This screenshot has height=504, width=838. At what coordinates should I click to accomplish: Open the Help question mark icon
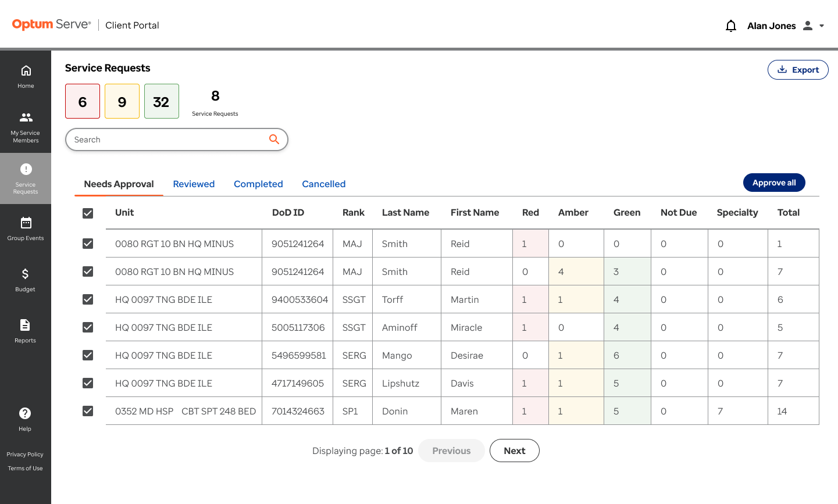[25, 413]
